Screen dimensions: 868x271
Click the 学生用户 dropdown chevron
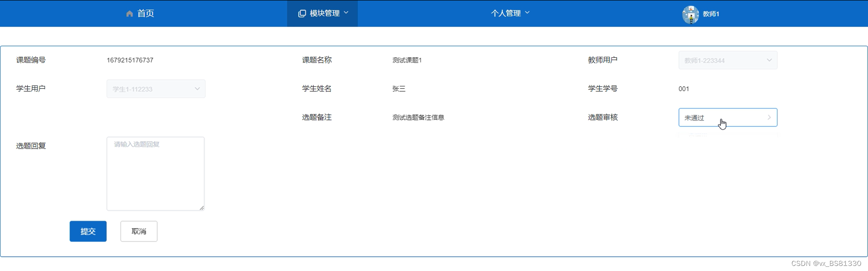pos(197,89)
